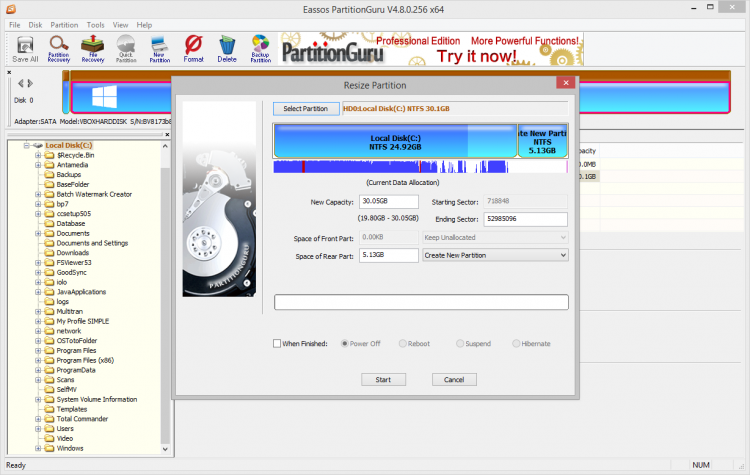Open the View menu

coord(120,25)
